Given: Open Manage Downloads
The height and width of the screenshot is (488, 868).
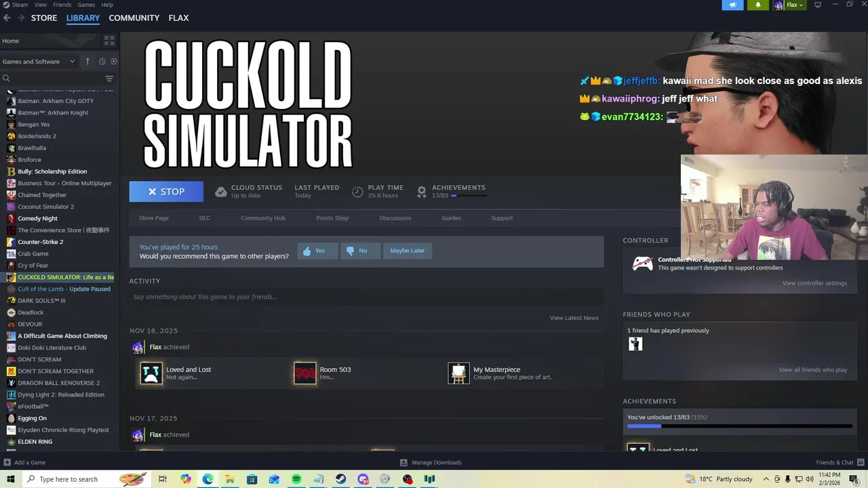Looking at the screenshot, I should point(431,462).
